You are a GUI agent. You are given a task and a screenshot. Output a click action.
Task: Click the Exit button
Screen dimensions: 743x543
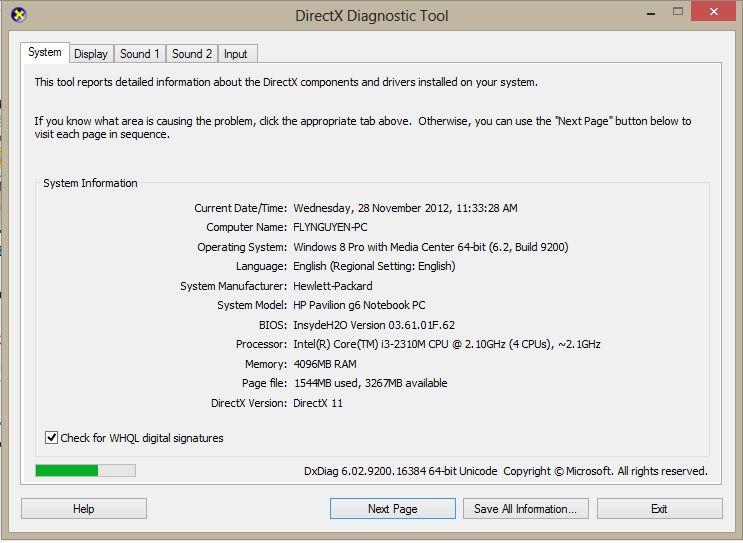pyautogui.click(x=660, y=508)
